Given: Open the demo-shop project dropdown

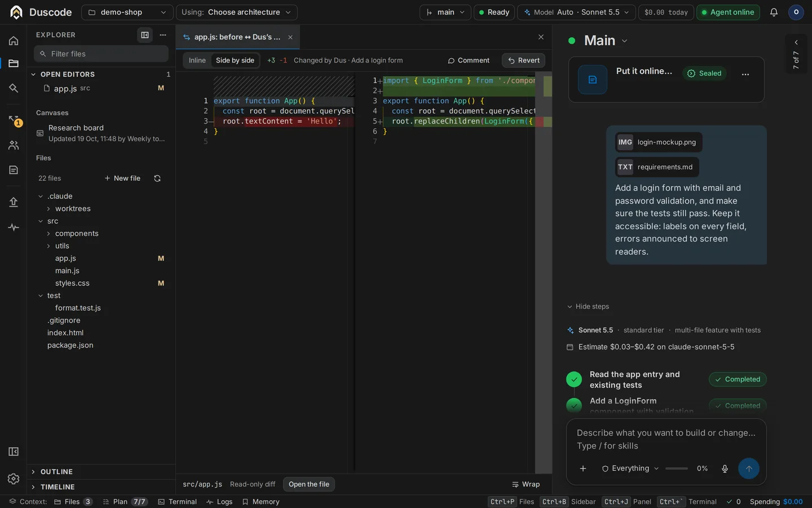Looking at the screenshot, I should [127, 12].
